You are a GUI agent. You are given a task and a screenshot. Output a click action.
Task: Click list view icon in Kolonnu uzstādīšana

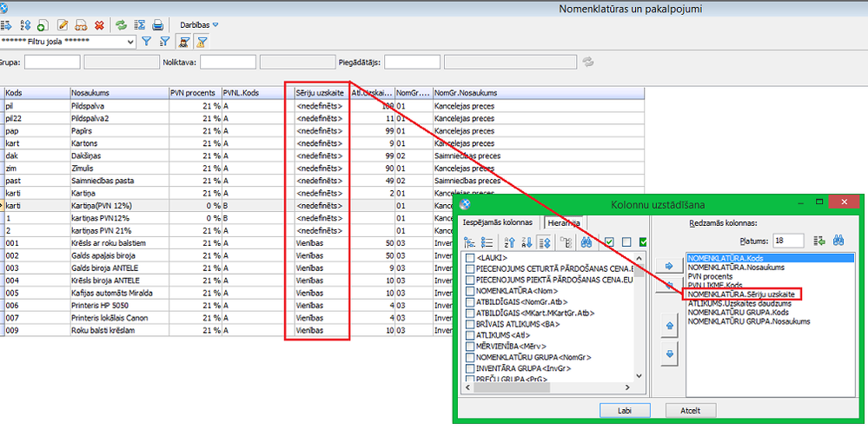[x=487, y=241]
